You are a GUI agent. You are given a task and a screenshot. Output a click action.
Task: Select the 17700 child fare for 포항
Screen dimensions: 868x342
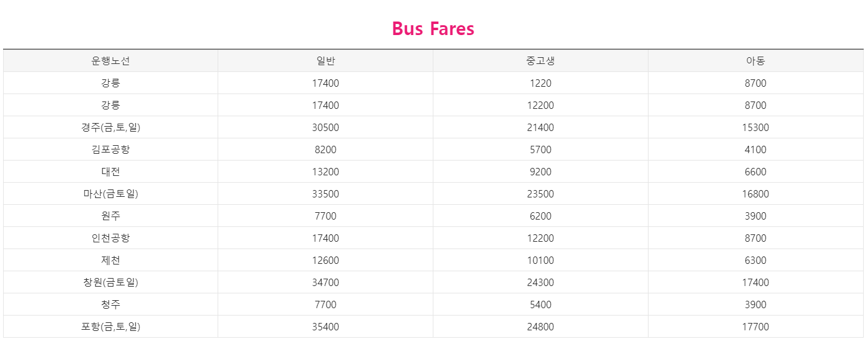pyautogui.click(x=756, y=327)
